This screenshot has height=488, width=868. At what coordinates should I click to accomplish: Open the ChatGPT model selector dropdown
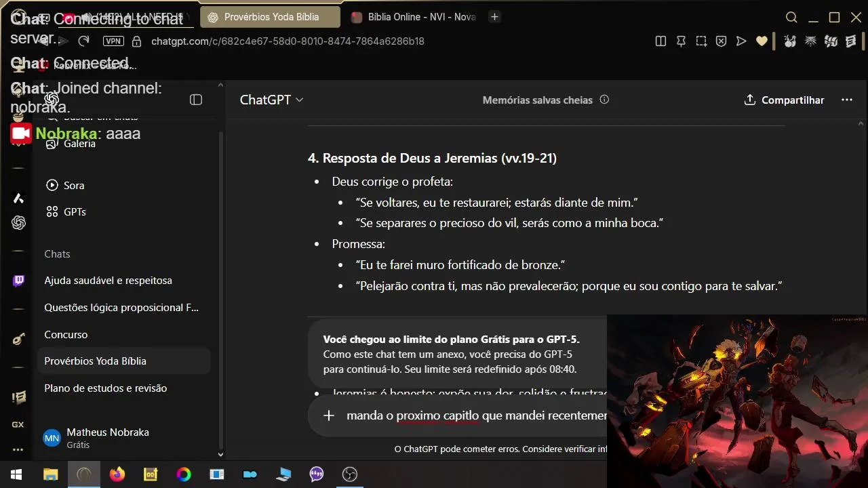[x=271, y=100]
